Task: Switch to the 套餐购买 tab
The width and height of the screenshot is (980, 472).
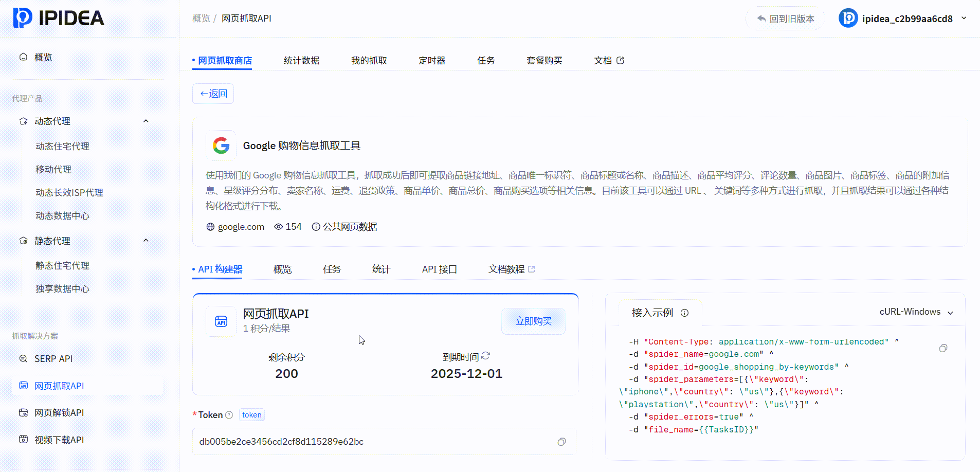Action: click(545, 61)
